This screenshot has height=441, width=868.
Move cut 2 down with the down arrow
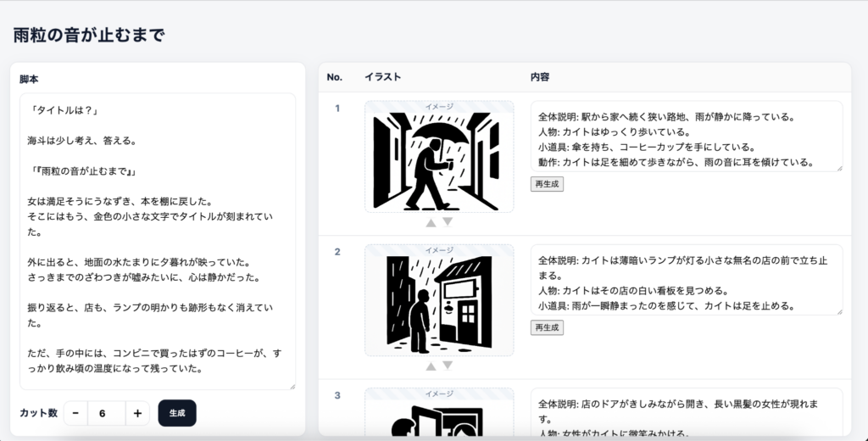point(448,366)
